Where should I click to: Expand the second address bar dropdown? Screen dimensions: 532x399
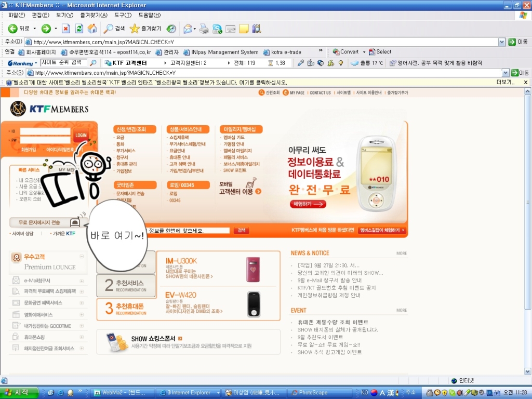[506, 73]
